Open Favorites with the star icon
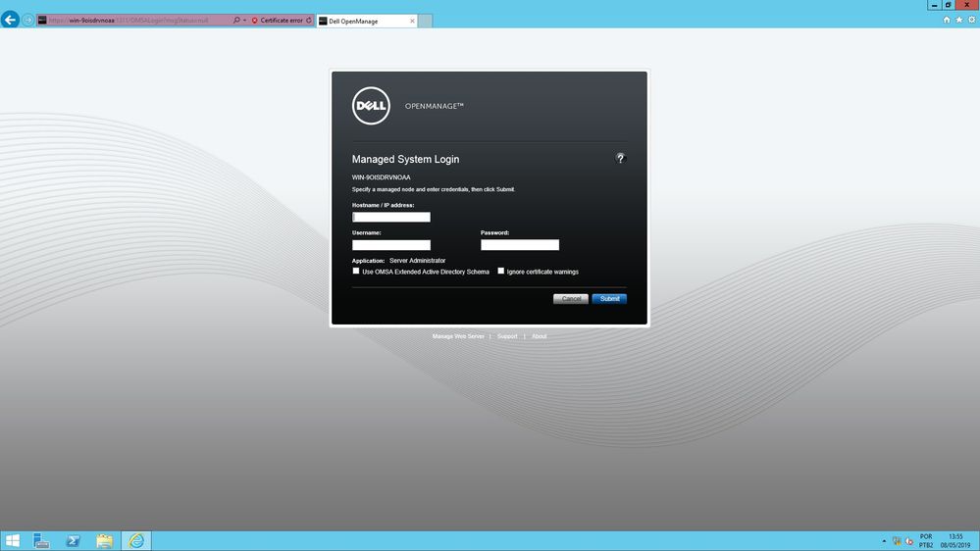Viewport: 980px width, 551px height. (x=958, y=20)
